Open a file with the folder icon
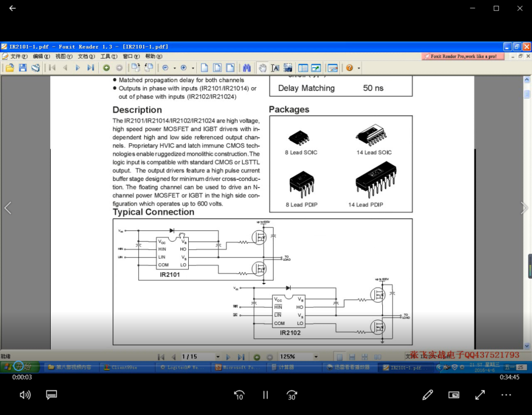This screenshot has width=532, height=415. pyautogui.click(x=10, y=68)
